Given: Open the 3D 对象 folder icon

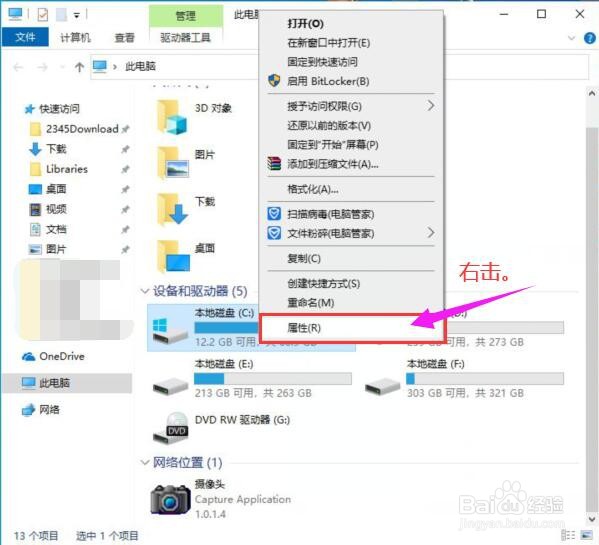Looking at the screenshot, I should click(x=172, y=116).
